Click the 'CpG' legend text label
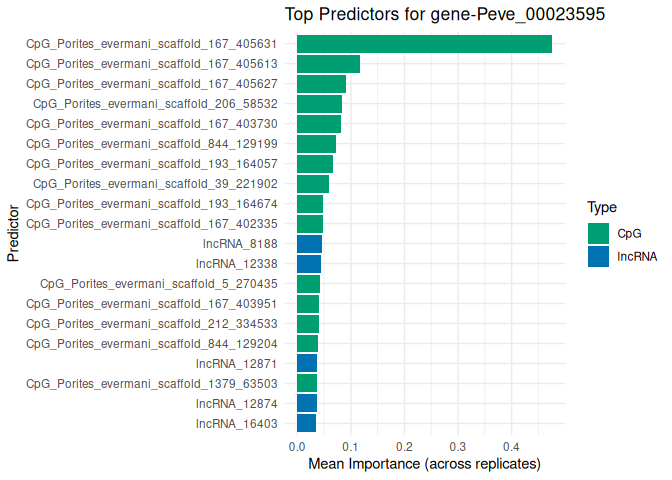 point(630,233)
